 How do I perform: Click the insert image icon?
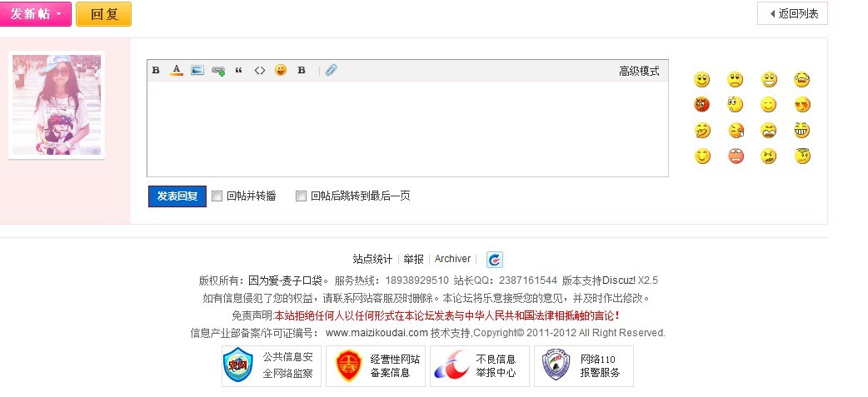click(197, 70)
